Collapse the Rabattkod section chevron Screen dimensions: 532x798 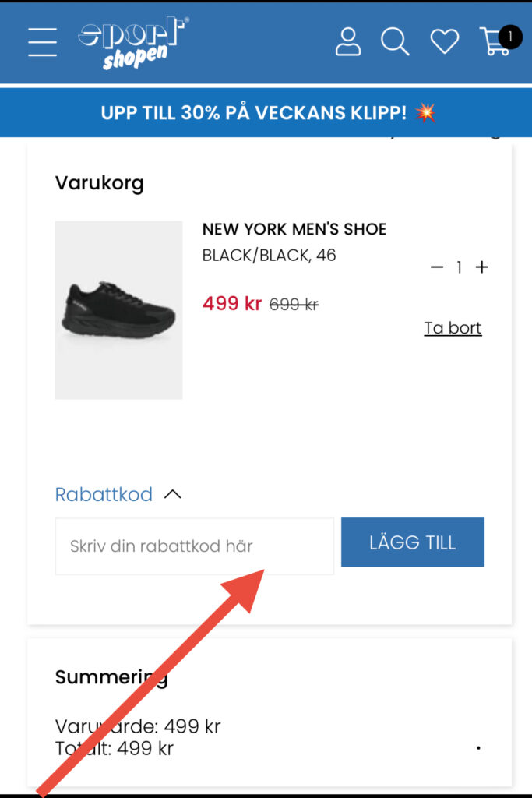click(173, 494)
